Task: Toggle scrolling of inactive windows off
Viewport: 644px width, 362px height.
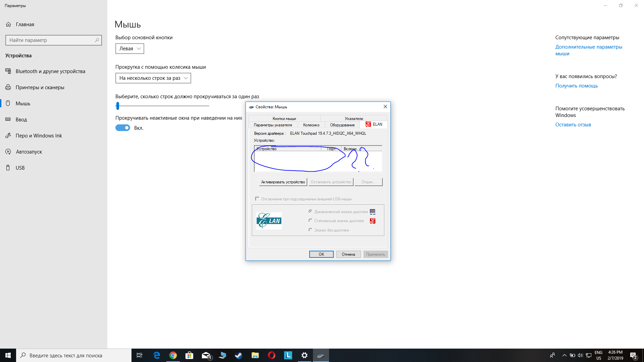Action: (x=122, y=128)
